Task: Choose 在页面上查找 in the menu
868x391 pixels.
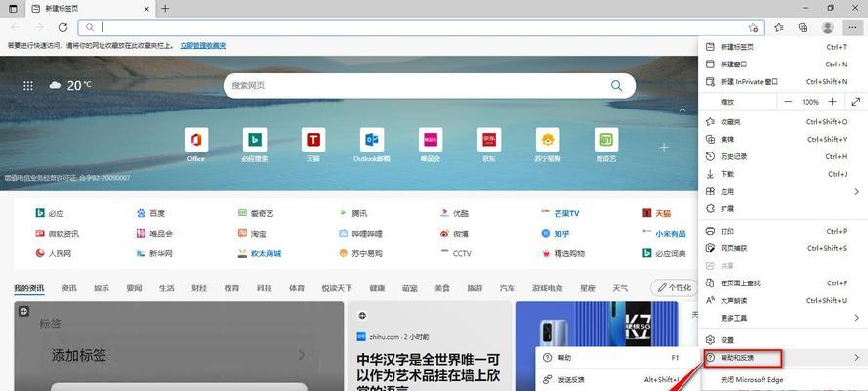Action: point(783,283)
